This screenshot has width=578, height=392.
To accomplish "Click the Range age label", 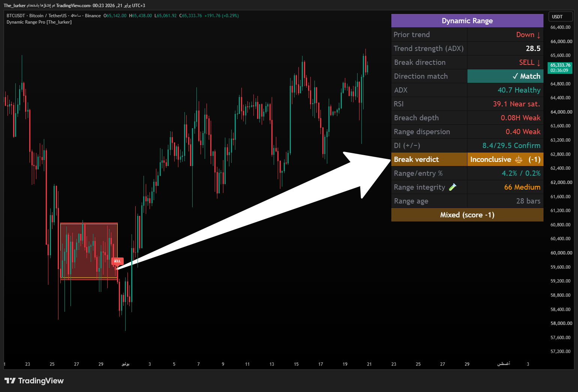I will [411, 201].
